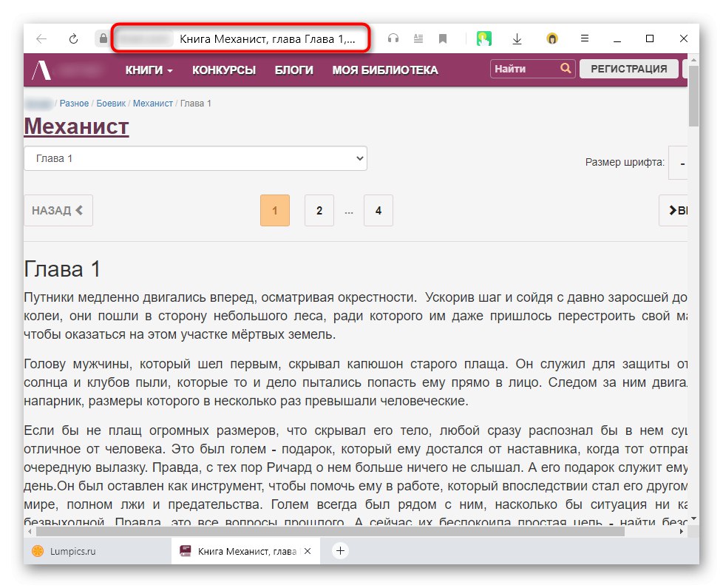
Task: Go back using the browser back arrow
Action: click(41, 38)
